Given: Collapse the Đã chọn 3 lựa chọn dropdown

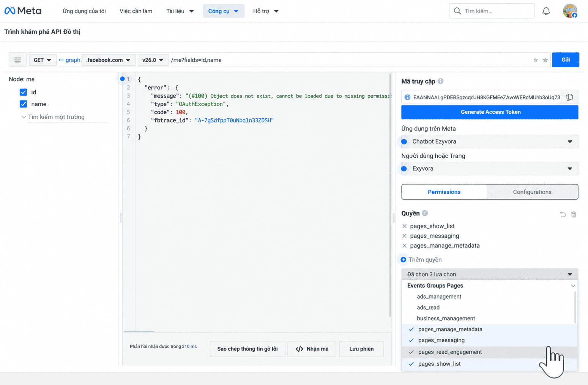Looking at the screenshot, I should pyautogui.click(x=490, y=274).
